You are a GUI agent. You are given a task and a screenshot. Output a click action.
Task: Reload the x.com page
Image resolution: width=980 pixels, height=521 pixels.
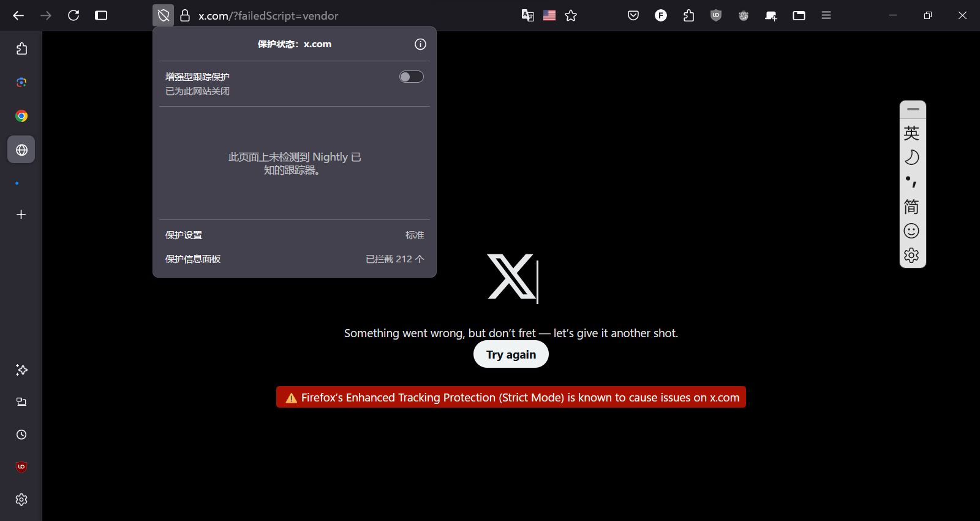(x=73, y=15)
